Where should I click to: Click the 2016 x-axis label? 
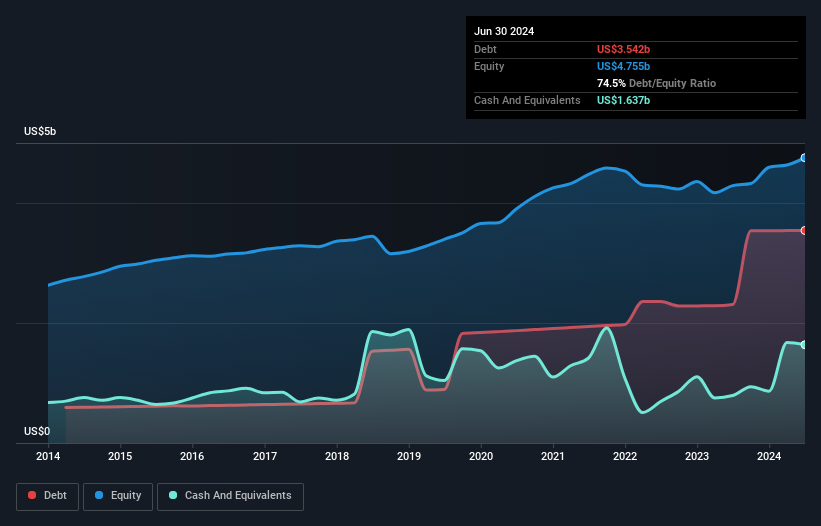[192, 456]
